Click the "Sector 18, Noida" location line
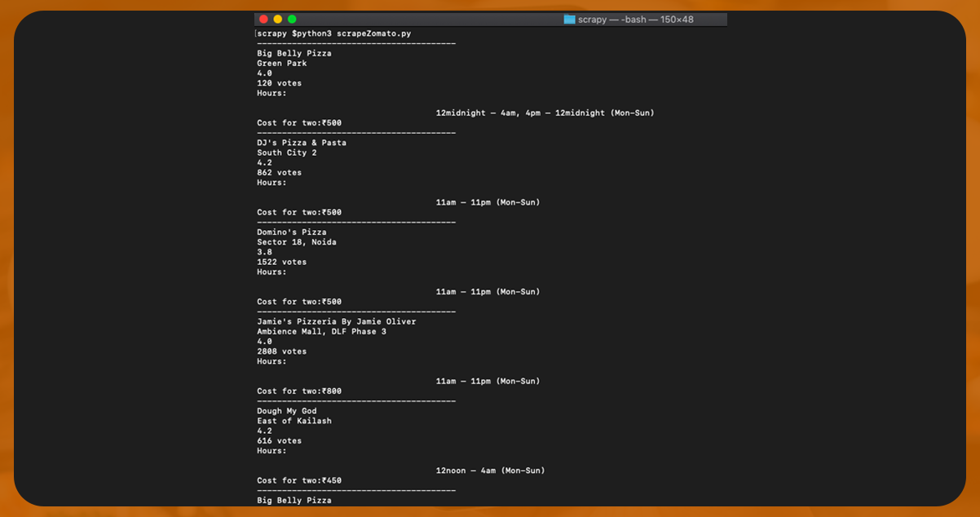 pyautogui.click(x=296, y=242)
